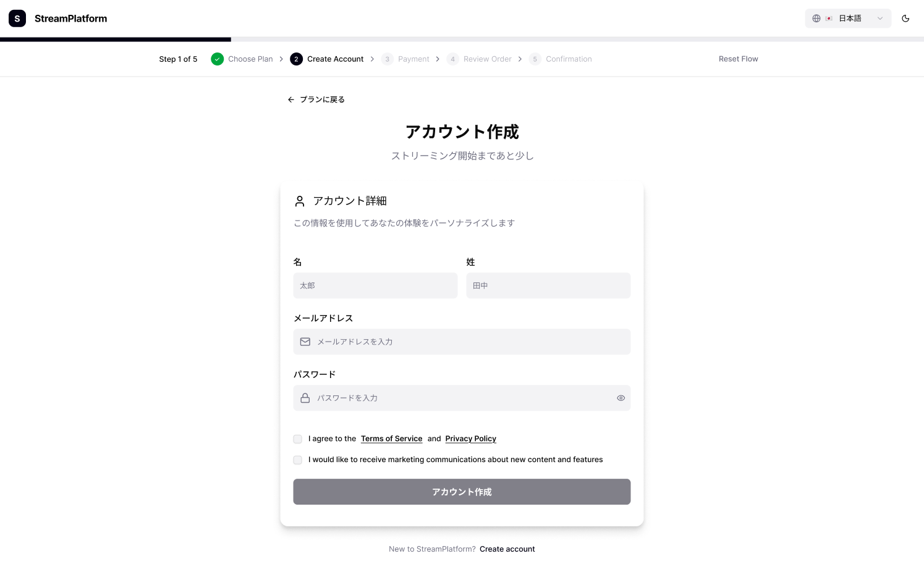Click the 太郎 first name input field
This screenshot has height=572, width=924.
point(375,285)
